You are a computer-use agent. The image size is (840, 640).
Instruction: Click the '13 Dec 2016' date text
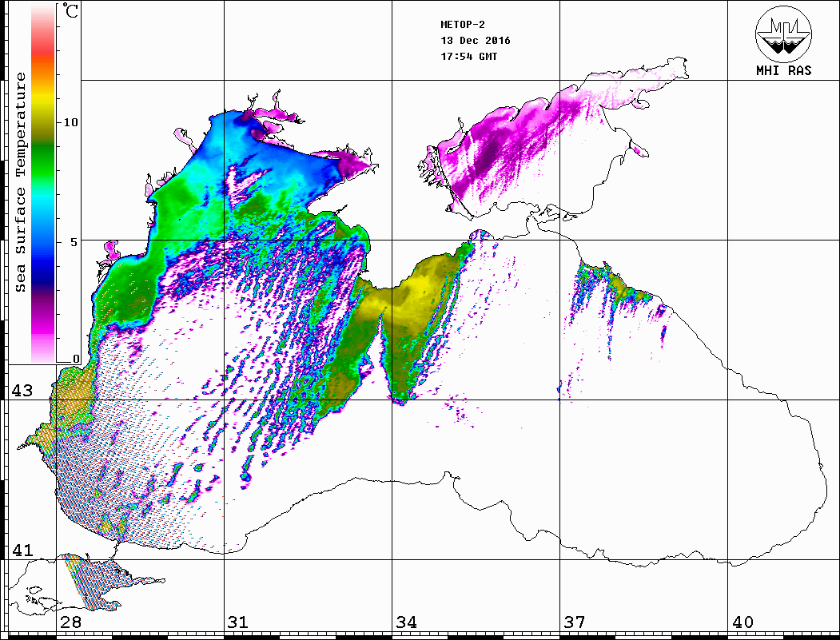(476, 40)
